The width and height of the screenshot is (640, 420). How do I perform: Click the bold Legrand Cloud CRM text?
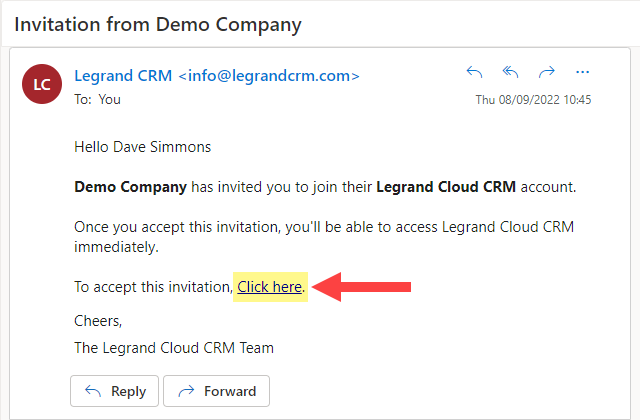pyautogui.click(x=446, y=187)
